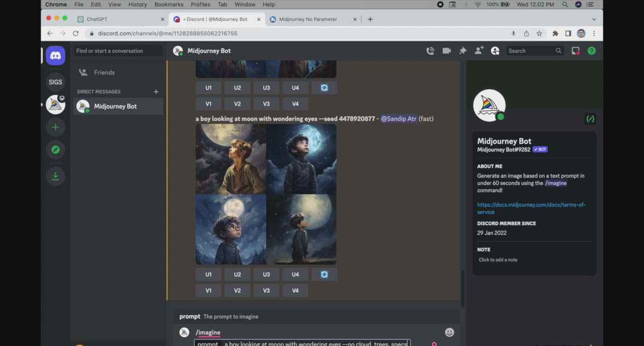The image size is (644, 346).
Task: Open the Midjourney sailboat server icon
Action: [x=55, y=105]
